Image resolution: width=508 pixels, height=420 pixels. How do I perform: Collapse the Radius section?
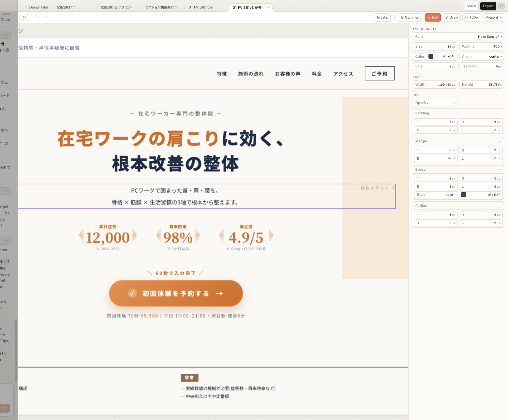click(500, 205)
